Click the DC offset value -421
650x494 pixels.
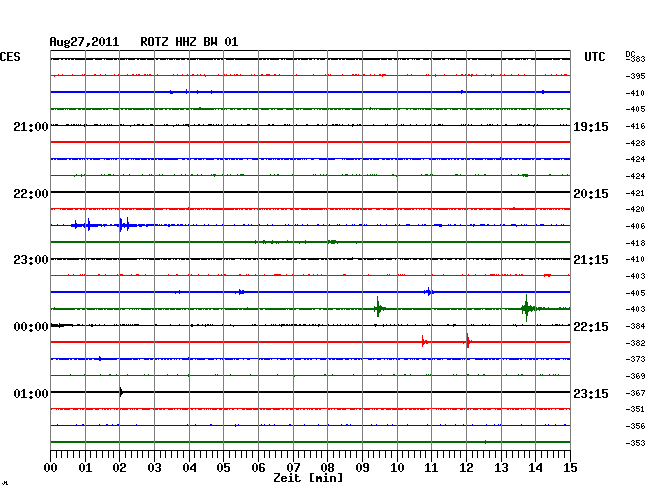click(x=635, y=193)
